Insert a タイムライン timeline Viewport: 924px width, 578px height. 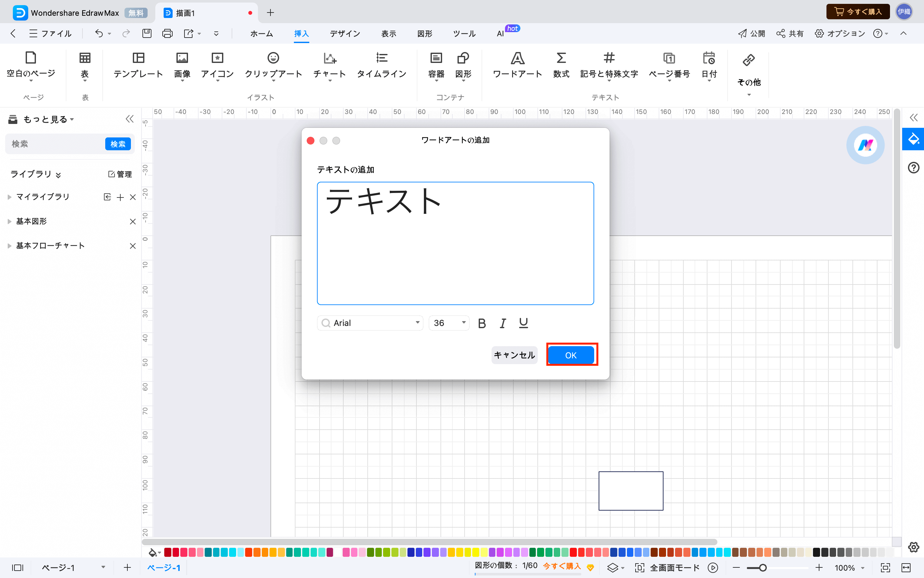[x=381, y=66]
